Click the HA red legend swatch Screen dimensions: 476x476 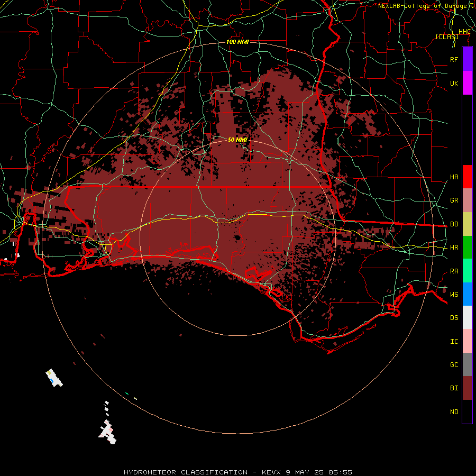point(467,177)
